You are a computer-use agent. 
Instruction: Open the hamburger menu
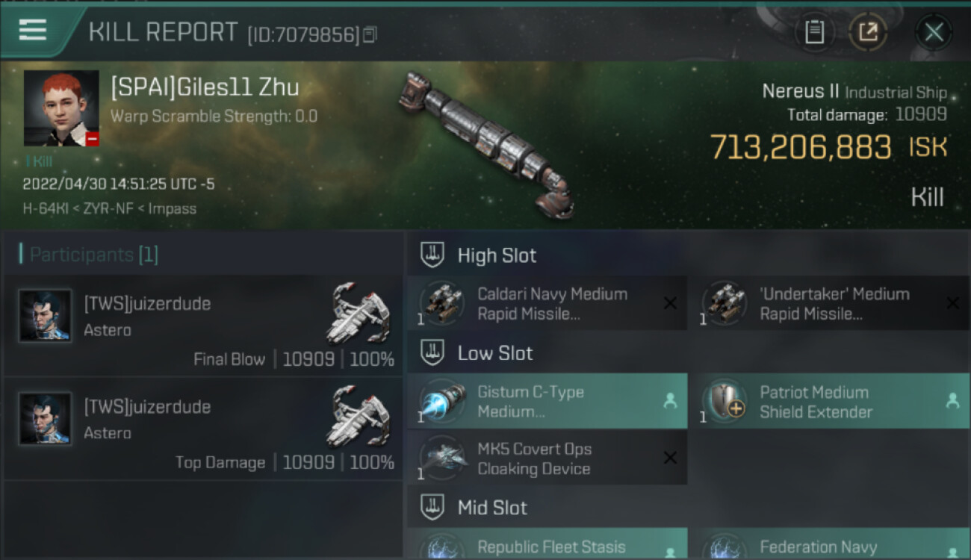33,30
